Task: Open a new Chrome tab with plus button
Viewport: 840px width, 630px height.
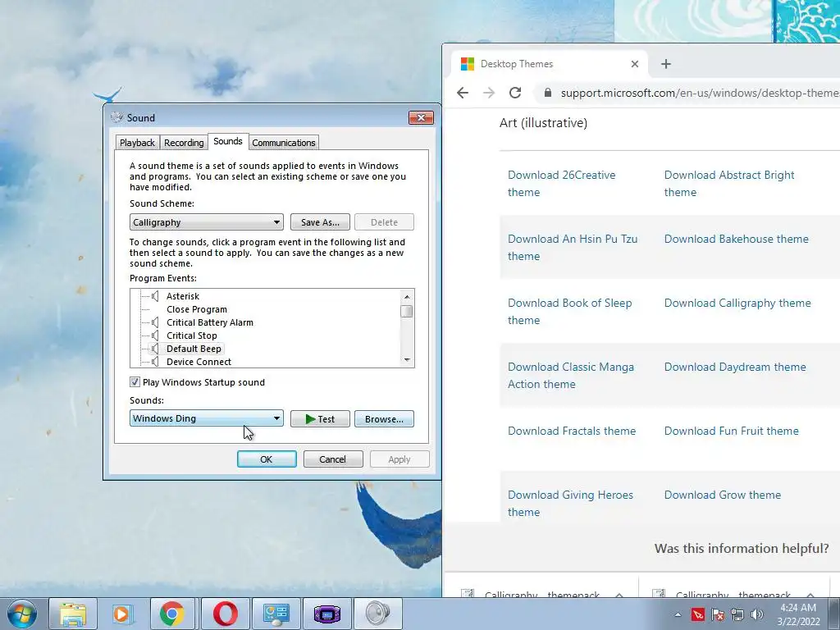Action: click(666, 64)
